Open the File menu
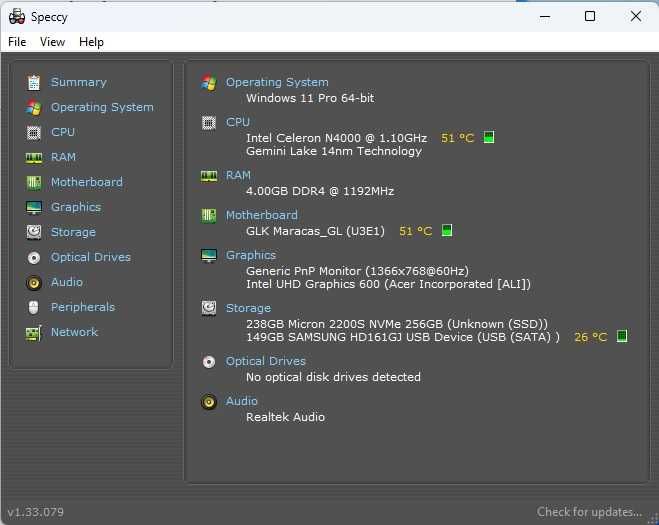This screenshot has height=525, width=659. (x=17, y=42)
